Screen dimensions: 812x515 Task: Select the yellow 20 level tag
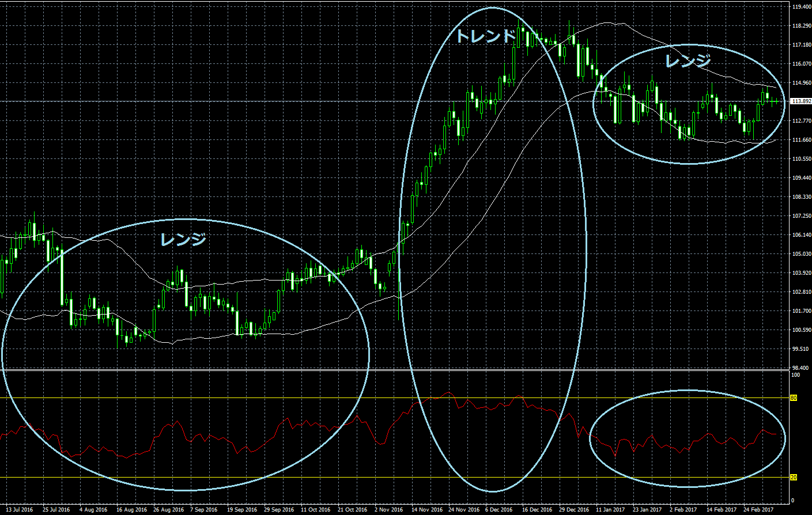point(794,478)
